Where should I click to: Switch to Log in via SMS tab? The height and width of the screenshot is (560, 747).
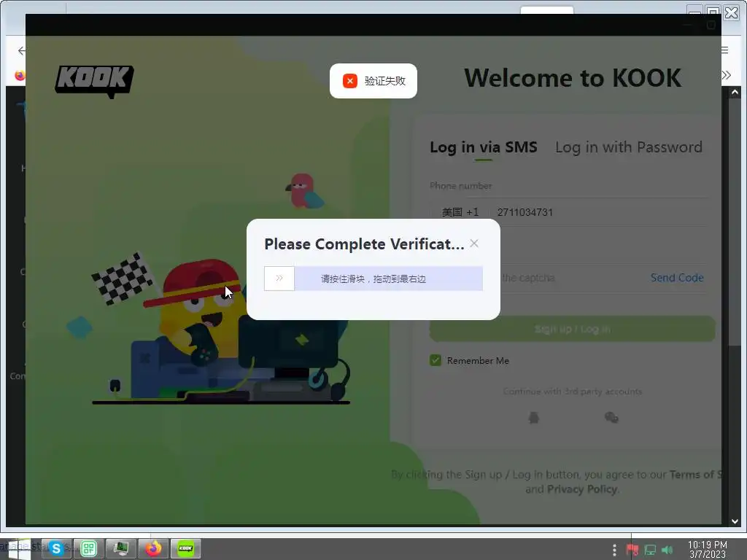click(x=483, y=147)
